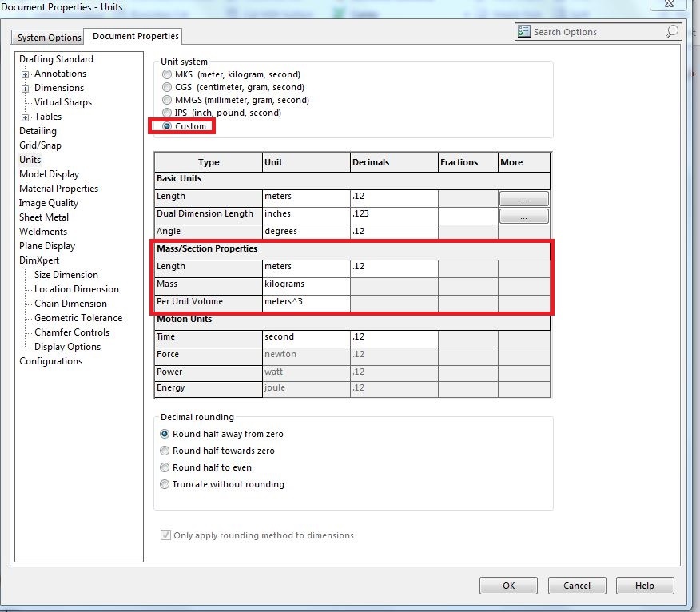Expand the Tables tree node
700x612 pixels.
pyautogui.click(x=26, y=118)
